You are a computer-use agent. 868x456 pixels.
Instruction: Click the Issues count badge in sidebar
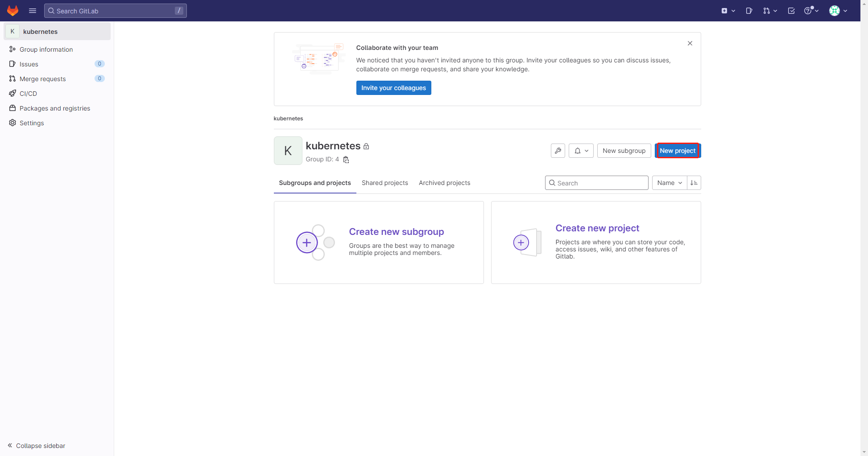pos(99,64)
